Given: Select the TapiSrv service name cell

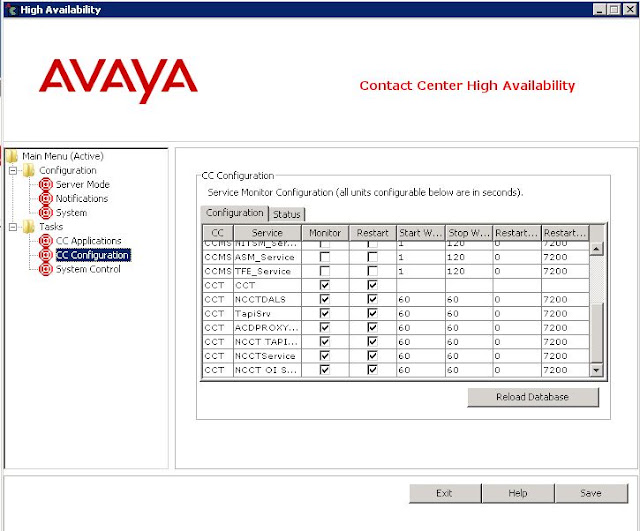Looking at the screenshot, I should pyautogui.click(x=267, y=313).
